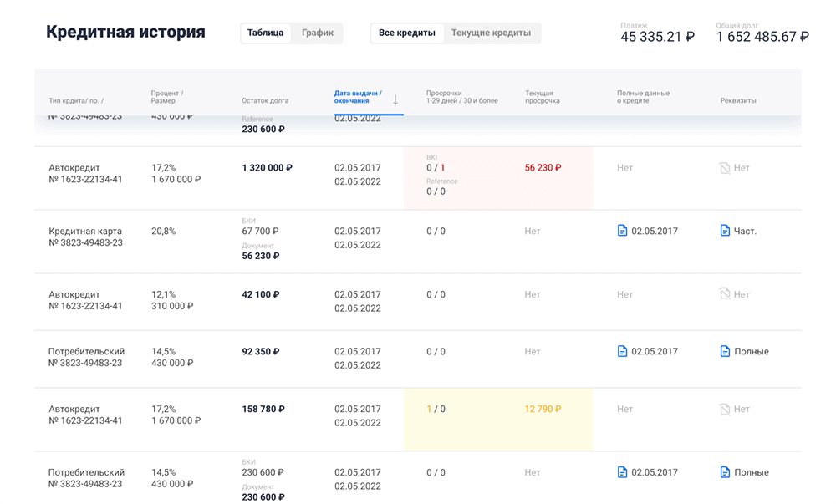Click crossed-out document icon in 1 320 000 ₽ row
Image resolution: width=836 pixels, height=504 pixels.
pyautogui.click(x=725, y=168)
